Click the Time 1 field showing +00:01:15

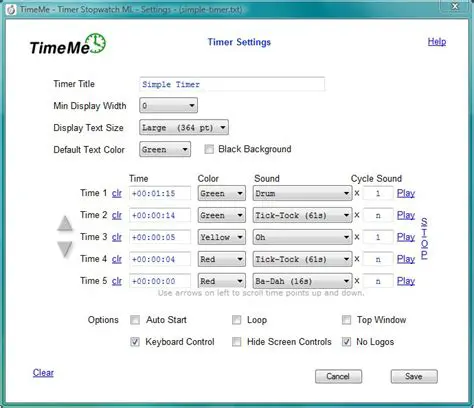click(160, 193)
